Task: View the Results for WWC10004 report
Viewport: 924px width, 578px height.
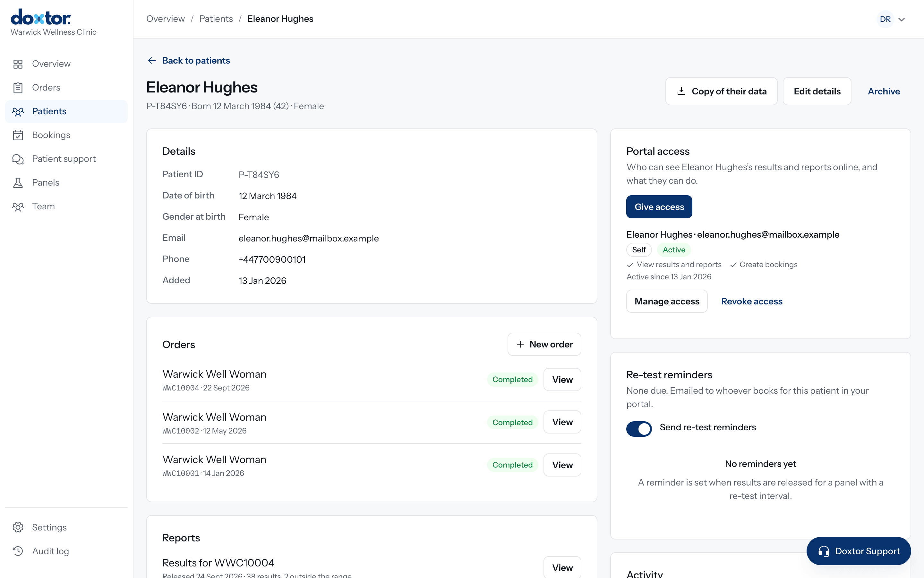Action: [x=562, y=567]
